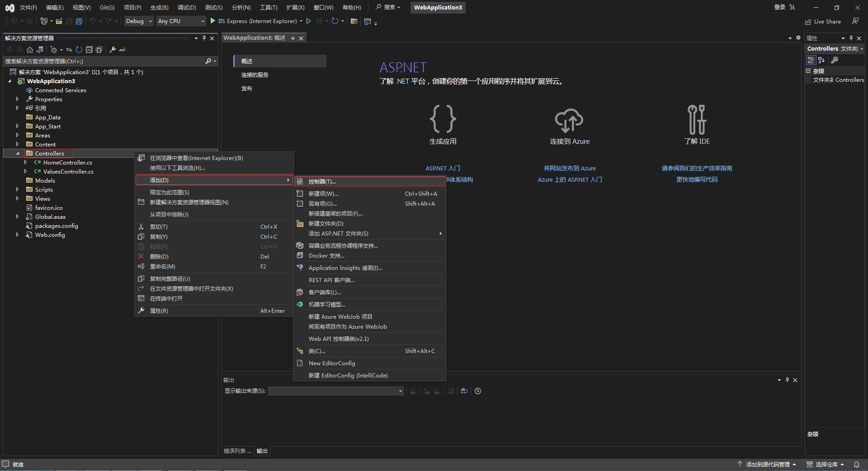This screenshot has width=868, height=471.
Task: Click the browser refresh icon in toolbar
Action: pyautogui.click(x=335, y=21)
